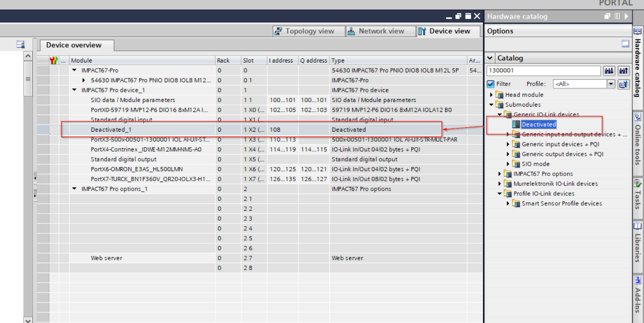Click the Slot column header
644x323 pixels.
254,60
